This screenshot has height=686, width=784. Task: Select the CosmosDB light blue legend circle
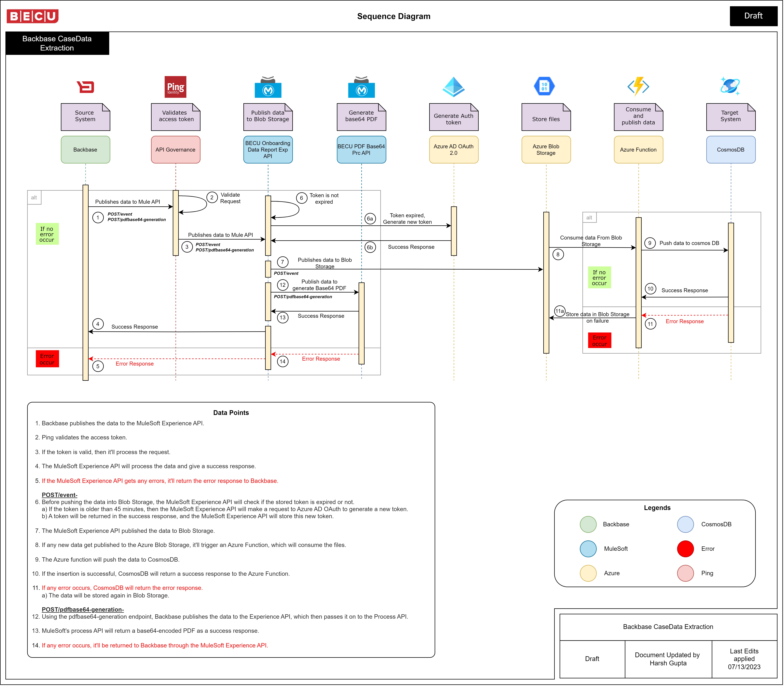[x=686, y=524]
